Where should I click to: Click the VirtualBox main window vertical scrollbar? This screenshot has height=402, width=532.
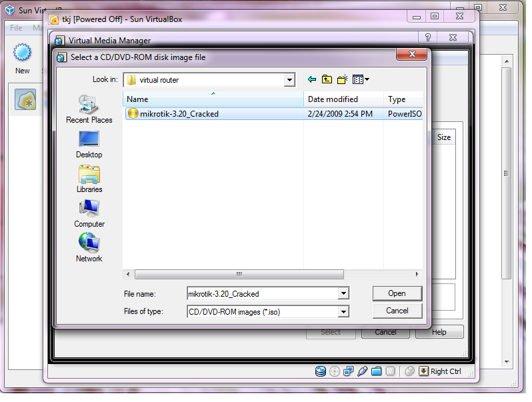pos(506,173)
